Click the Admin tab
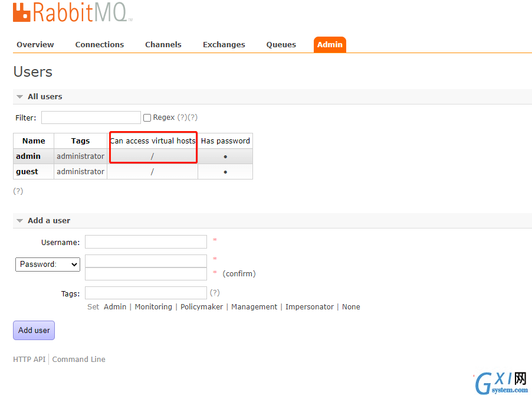Viewport: 532px width, 395px height. click(330, 44)
